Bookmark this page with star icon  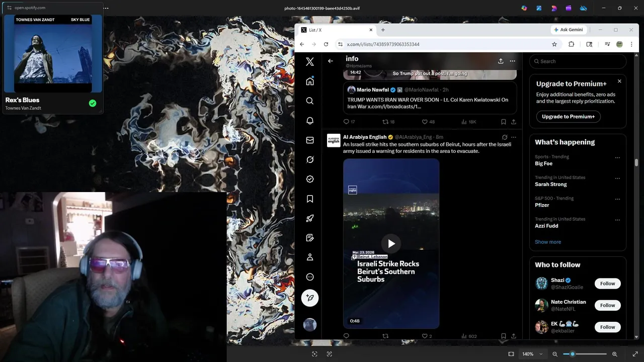tap(554, 44)
